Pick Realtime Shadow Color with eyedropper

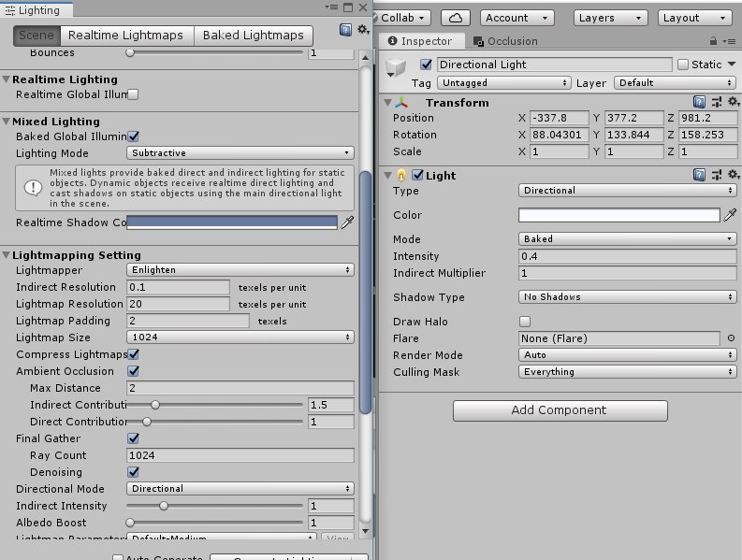[x=348, y=223]
